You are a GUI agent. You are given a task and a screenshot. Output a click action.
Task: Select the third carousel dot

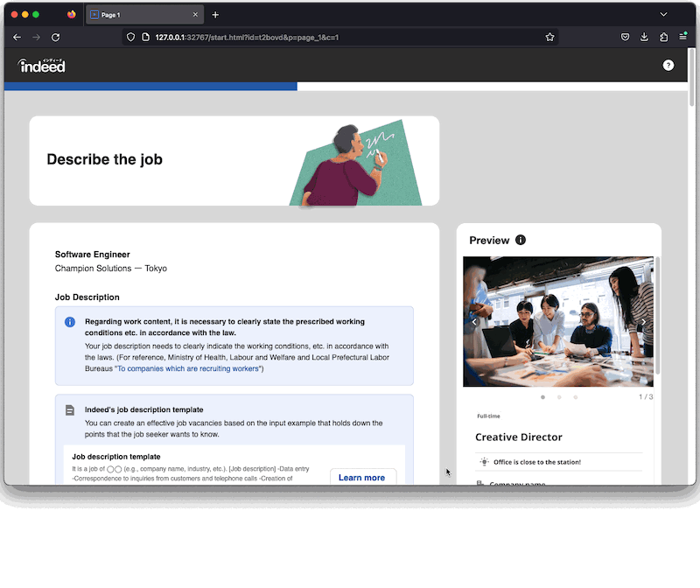pos(576,397)
